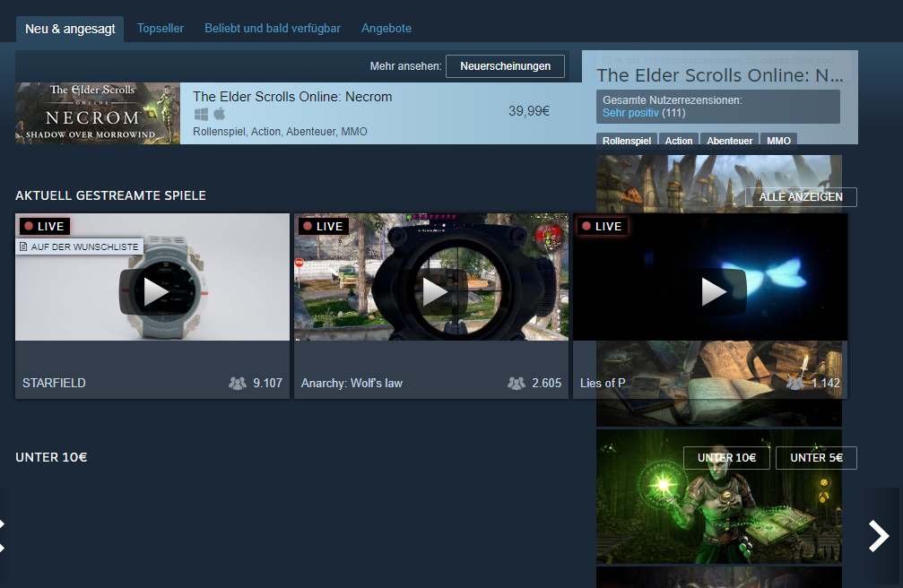Image resolution: width=903 pixels, height=588 pixels.
Task: Play the Lies of P live stream
Action: [710, 291]
